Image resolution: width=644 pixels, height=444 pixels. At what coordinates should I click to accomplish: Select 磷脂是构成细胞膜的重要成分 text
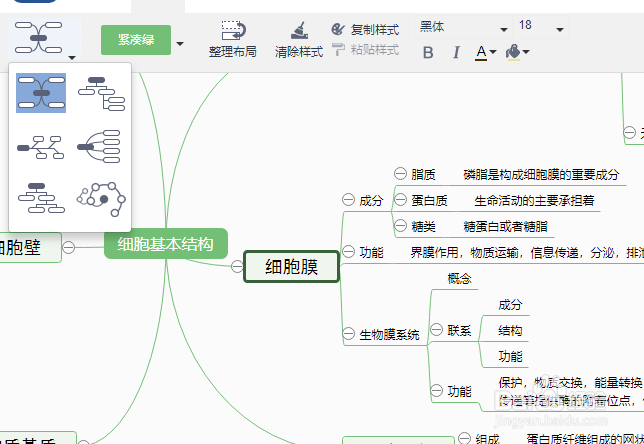pyautogui.click(x=541, y=175)
